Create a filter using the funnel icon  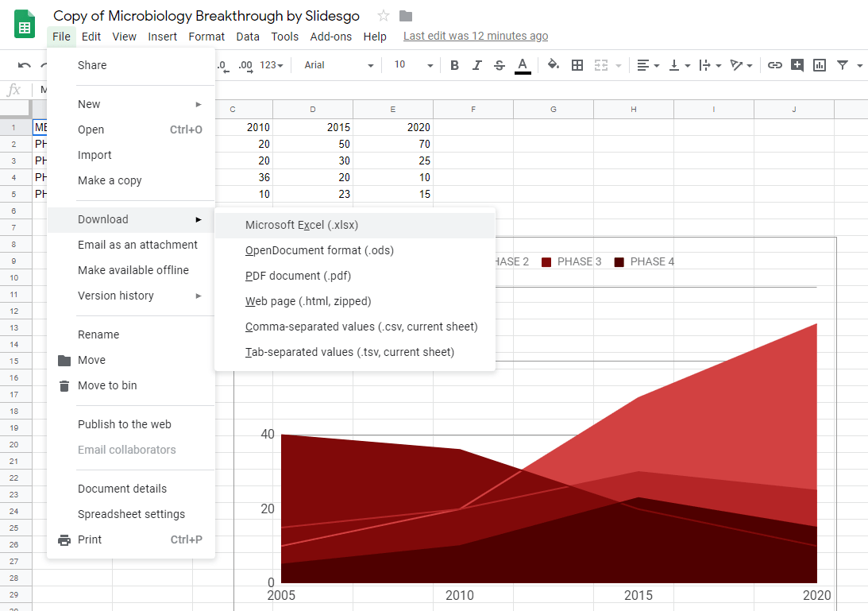pyautogui.click(x=841, y=65)
